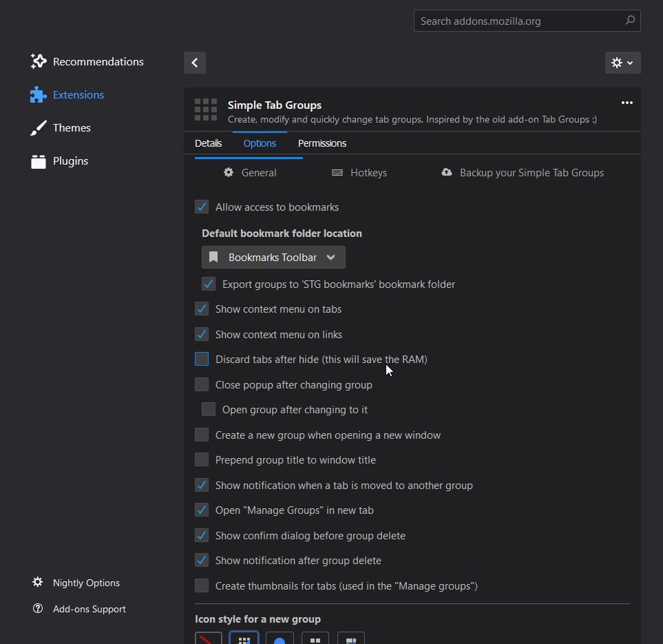Viewport: 663px width, 644px height.
Task: Select Themes in the sidebar
Action: (x=61, y=128)
